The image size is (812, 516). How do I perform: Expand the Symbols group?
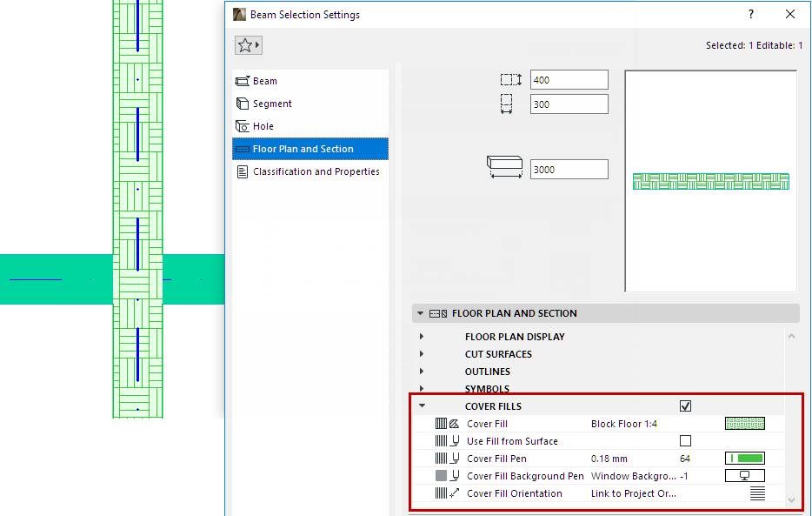[x=422, y=388]
